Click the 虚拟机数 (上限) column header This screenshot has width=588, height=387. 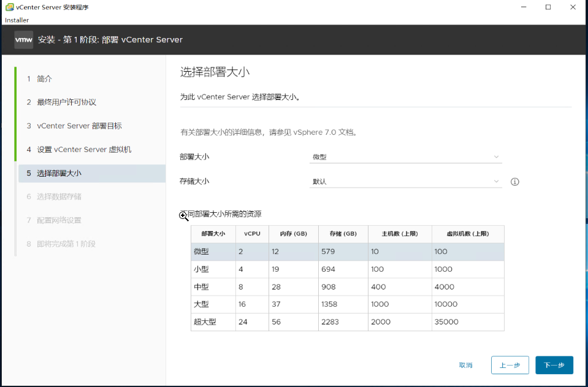[x=468, y=234]
